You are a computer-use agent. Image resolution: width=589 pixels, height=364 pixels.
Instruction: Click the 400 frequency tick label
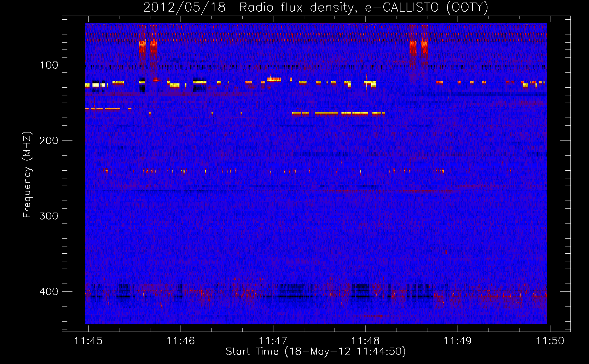(x=49, y=292)
